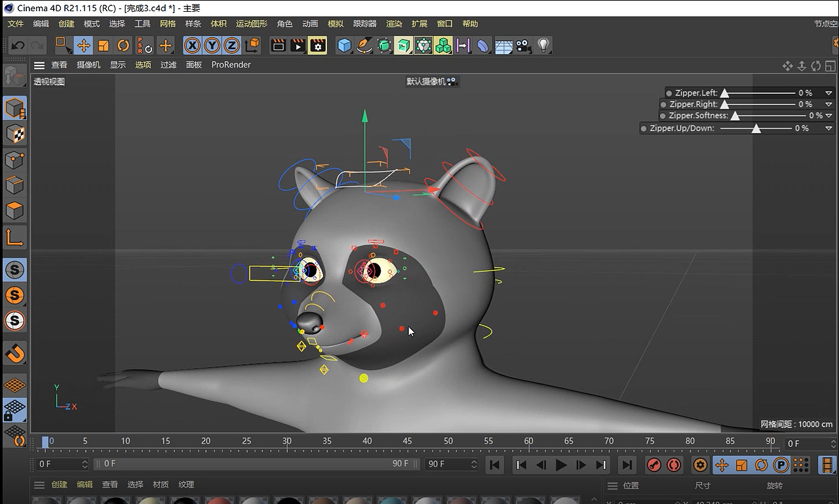Click the start frame 0 F field
The image size is (839, 504).
point(61,464)
